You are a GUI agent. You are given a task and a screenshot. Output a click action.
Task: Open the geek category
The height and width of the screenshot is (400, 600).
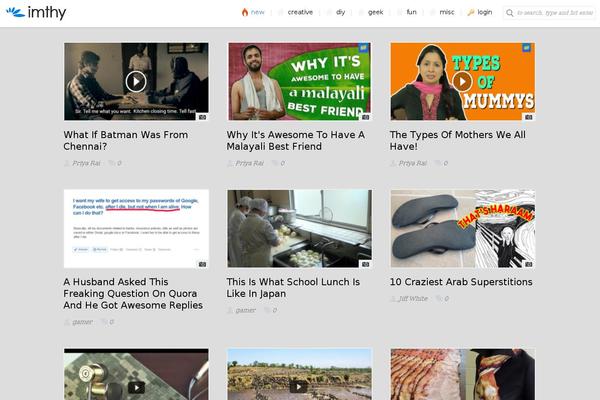375,12
